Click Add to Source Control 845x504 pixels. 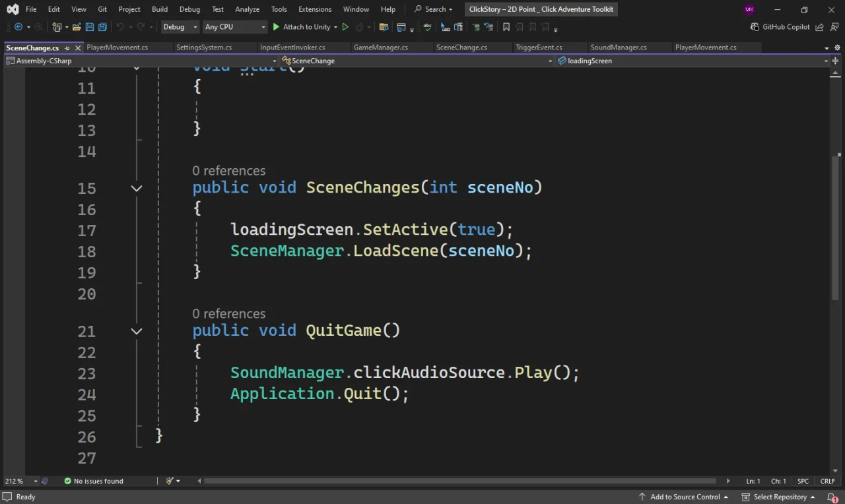[x=683, y=497]
